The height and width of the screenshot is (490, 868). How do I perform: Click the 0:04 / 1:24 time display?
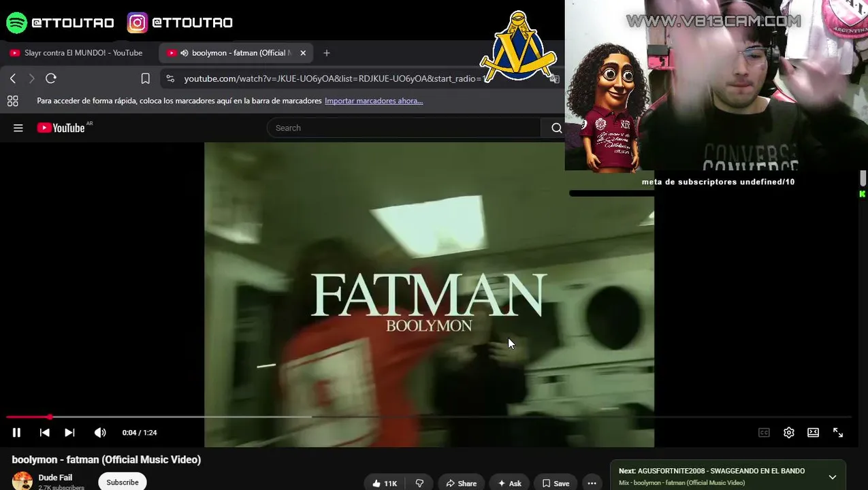[x=140, y=432]
